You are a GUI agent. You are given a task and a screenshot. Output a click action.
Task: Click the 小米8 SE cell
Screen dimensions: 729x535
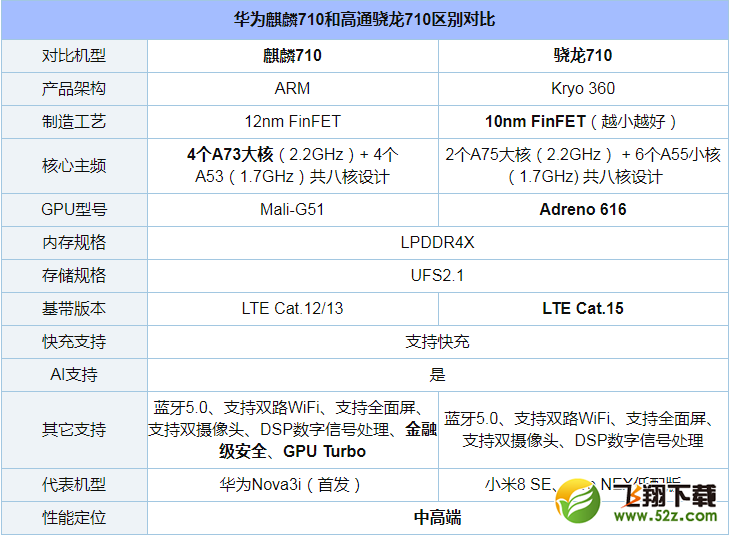pyautogui.click(x=583, y=485)
